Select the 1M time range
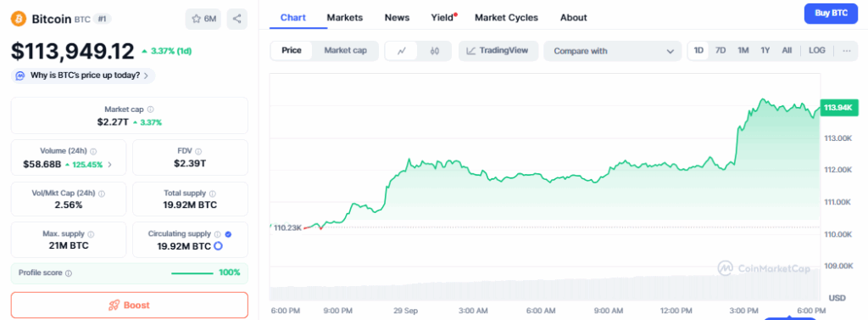The width and height of the screenshot is (868, 320). click(743, 50)
